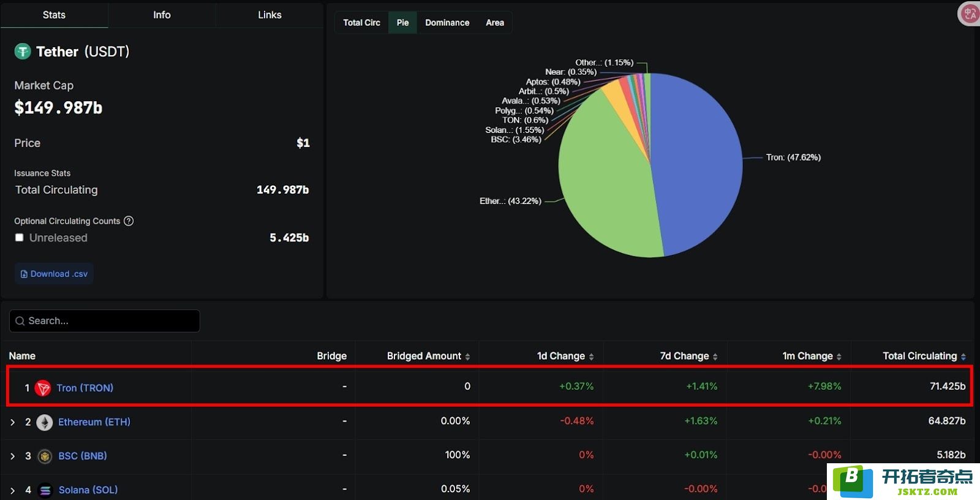
Task: Click the Aptos: (0.48%) pie label
Action: [x=553, y=82]
